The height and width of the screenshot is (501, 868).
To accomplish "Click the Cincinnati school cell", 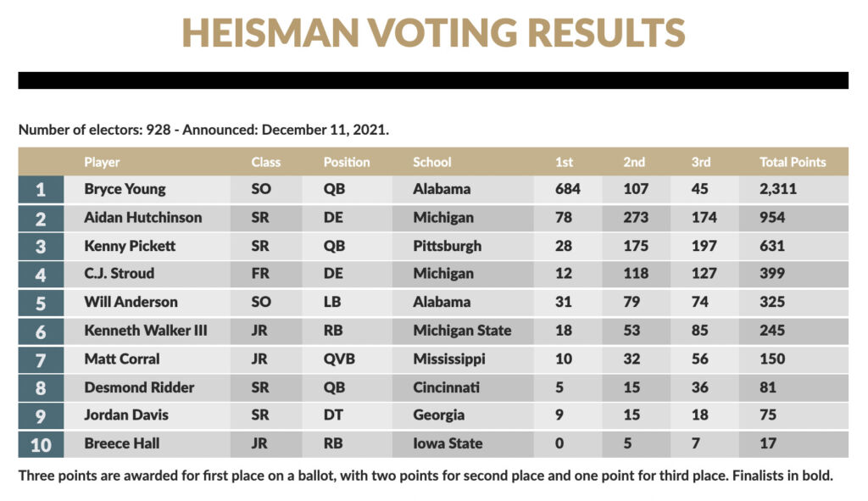I will (x=446, y=387).
